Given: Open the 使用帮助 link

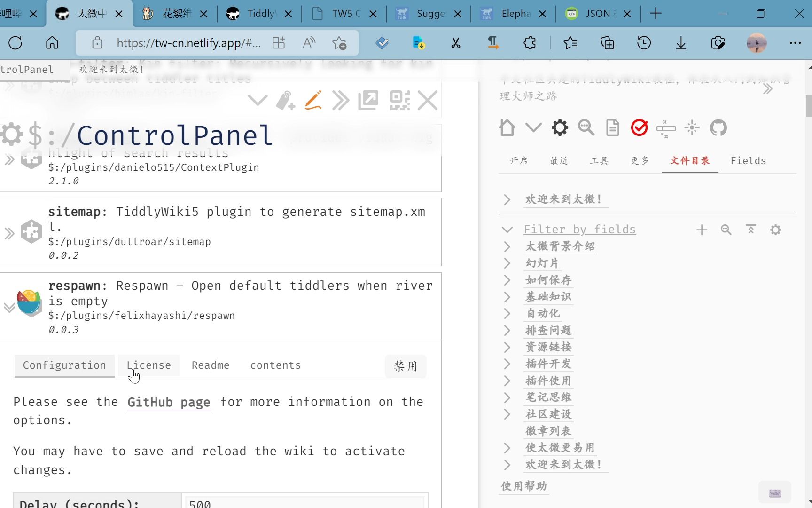Looking at the screenshot, I should pos(524,486).
